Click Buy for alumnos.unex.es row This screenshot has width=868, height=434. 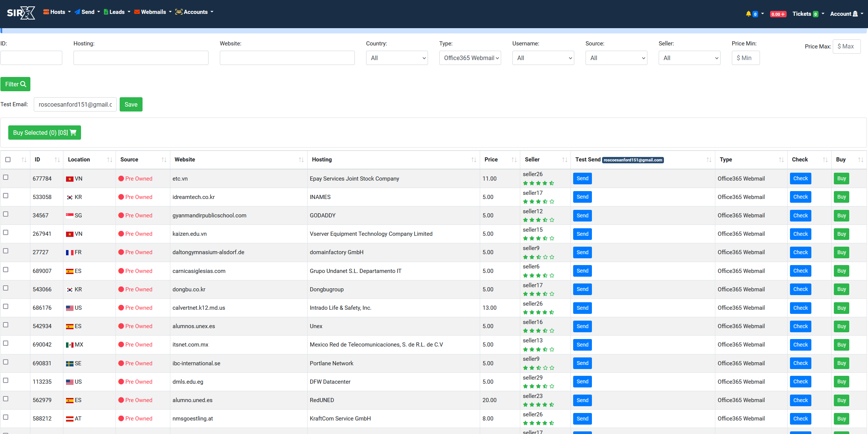[x=841, y=326]
